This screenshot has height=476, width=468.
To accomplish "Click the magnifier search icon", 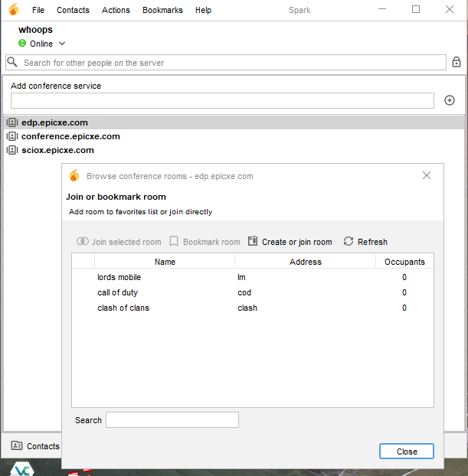I will coord(12,62).
